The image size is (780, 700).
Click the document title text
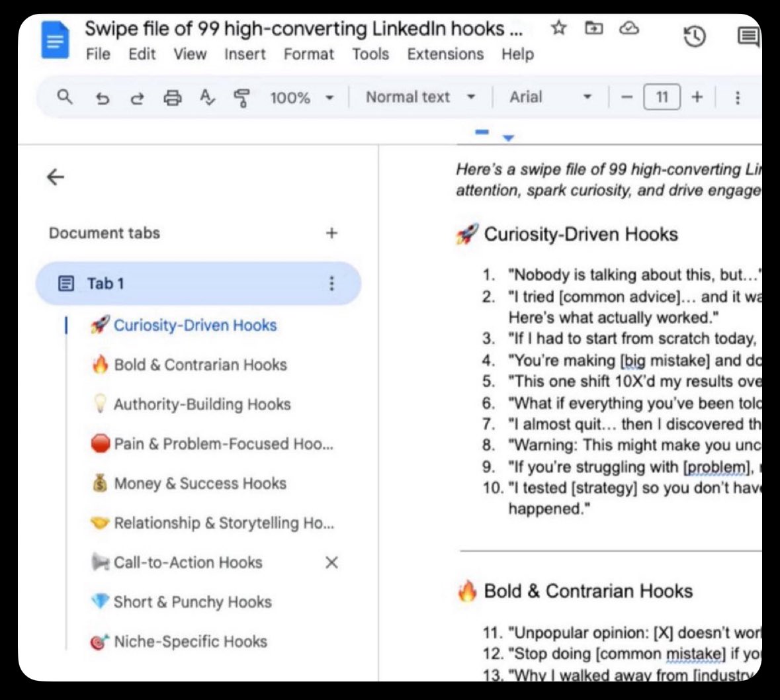tap(304, 28)
